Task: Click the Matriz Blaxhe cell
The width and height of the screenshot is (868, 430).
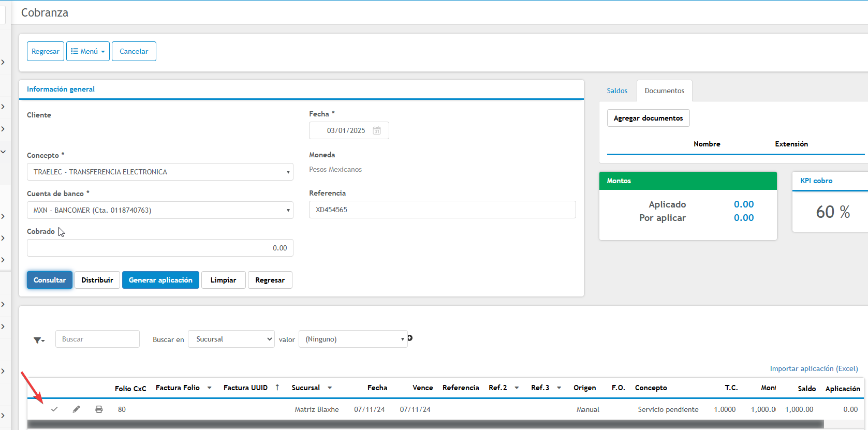Action: click(317, 409)
